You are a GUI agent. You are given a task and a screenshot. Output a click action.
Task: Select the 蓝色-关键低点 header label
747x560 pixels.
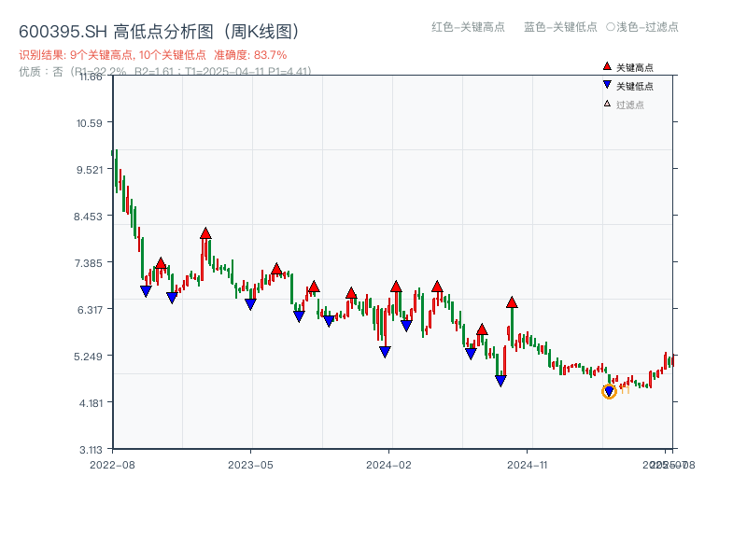point(560,27)
